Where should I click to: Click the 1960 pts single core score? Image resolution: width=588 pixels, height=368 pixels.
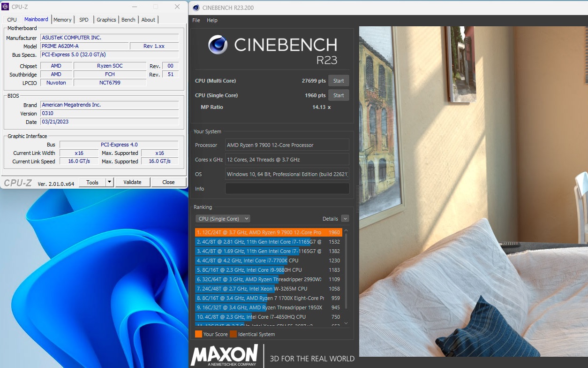[x=315, y=95]
